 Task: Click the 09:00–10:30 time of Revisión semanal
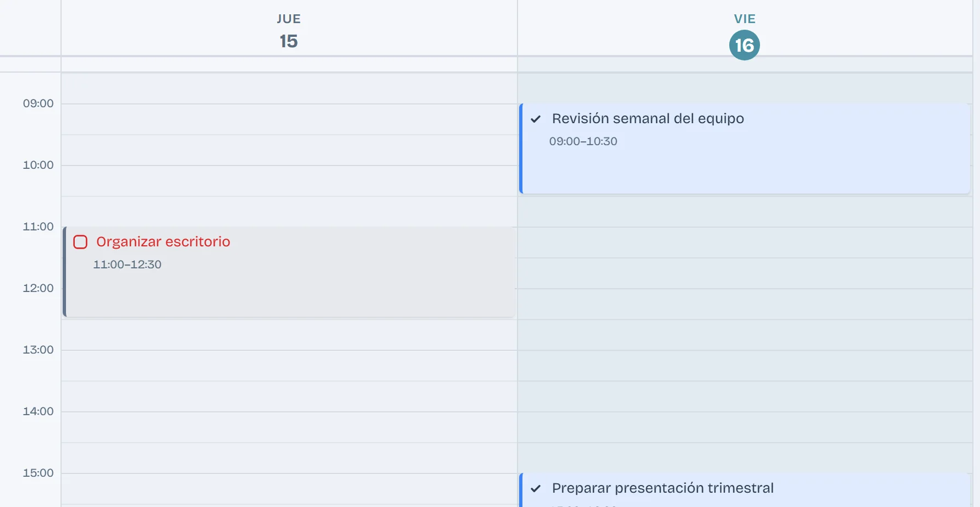(x=583, y=141)
